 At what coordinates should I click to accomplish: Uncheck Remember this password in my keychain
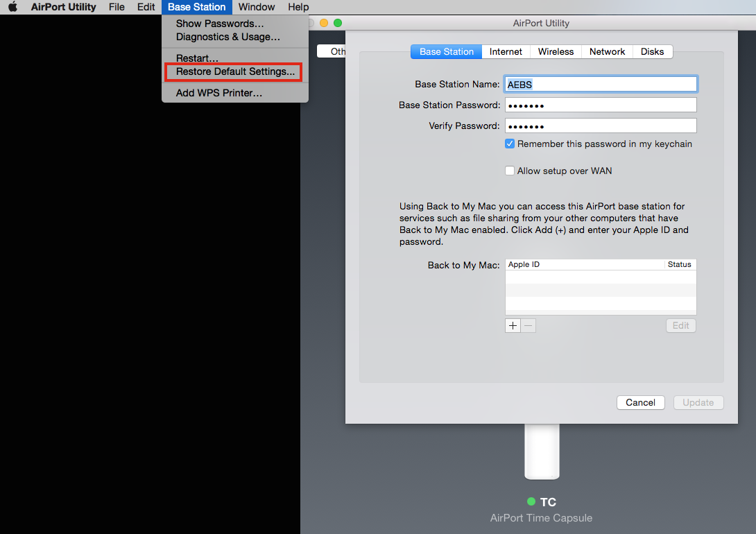coord(510,144)
